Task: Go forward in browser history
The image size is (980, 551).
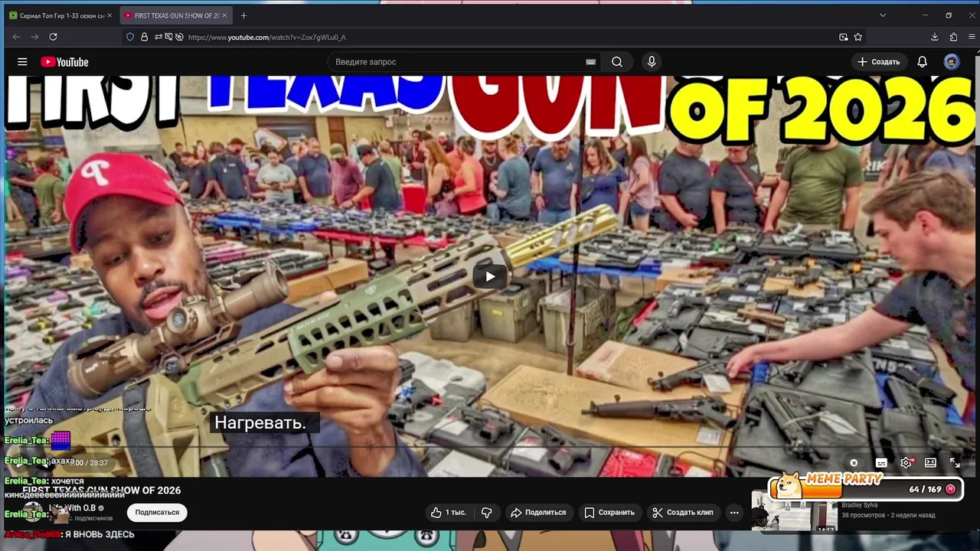Action: pos(34,37)
